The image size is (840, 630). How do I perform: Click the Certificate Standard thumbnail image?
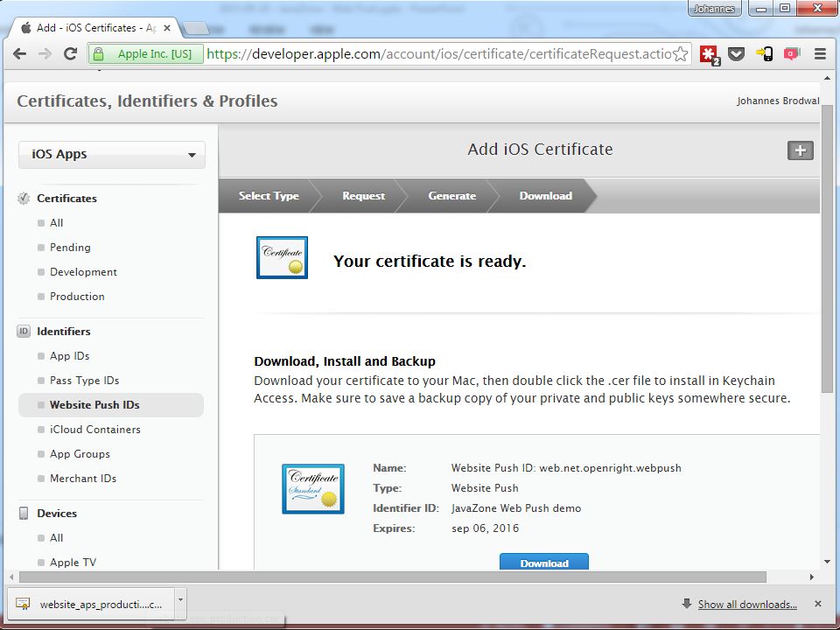click(313, 489)
